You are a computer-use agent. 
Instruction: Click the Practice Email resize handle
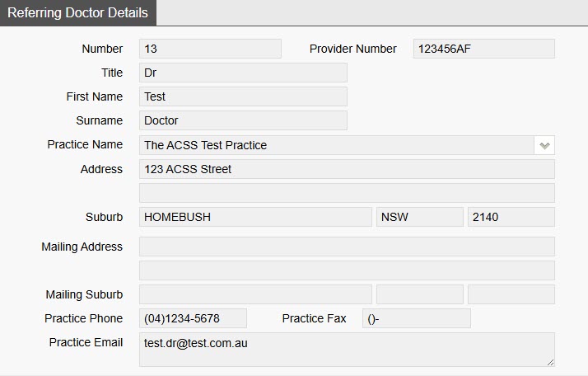click(550, 362)
